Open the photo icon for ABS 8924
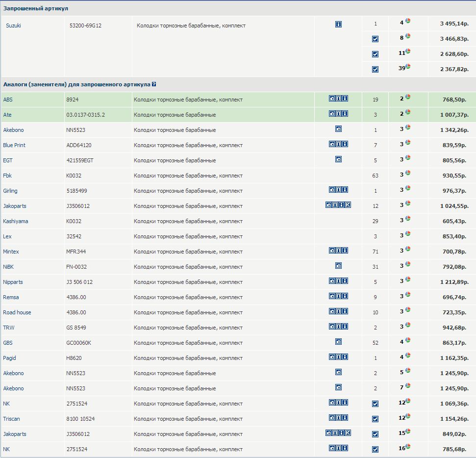Image resolution: width=476 pixels, height=458 pixels. [x=332, y=99]
